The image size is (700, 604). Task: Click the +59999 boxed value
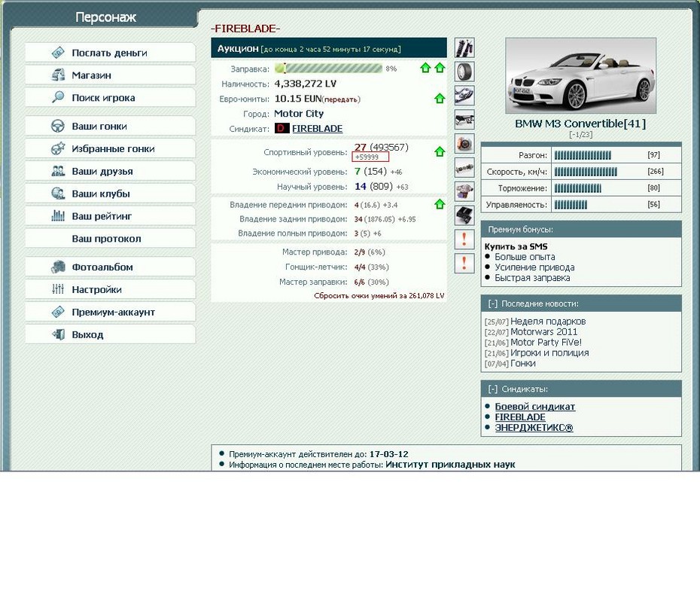[x=370, y=157]
